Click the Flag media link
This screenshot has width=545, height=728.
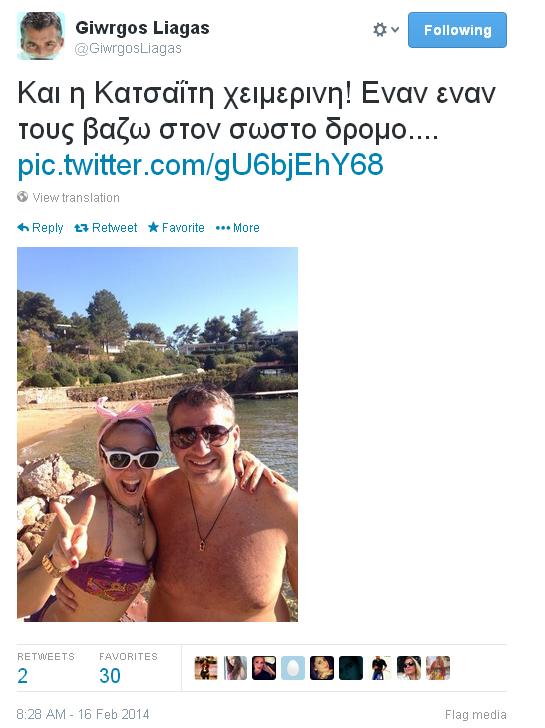point(475,715)
